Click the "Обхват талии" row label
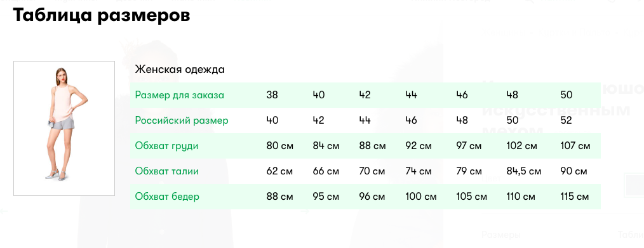 tap(167, 171)
